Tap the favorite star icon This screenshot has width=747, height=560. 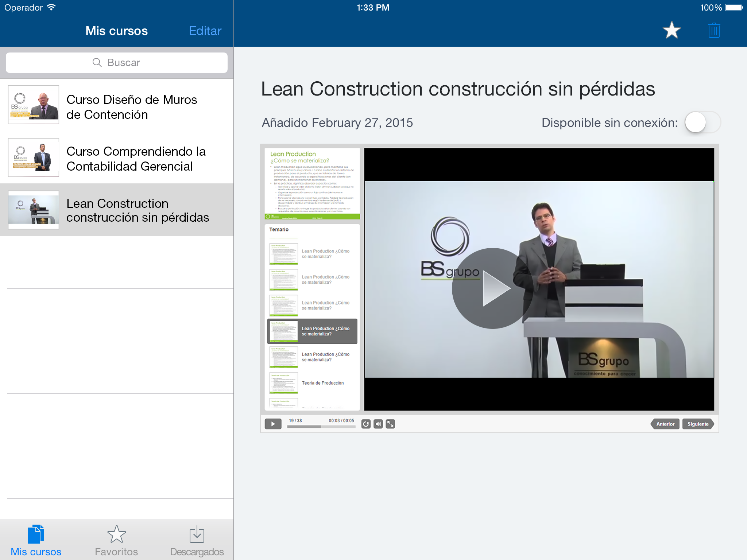(x=671, y=30)
